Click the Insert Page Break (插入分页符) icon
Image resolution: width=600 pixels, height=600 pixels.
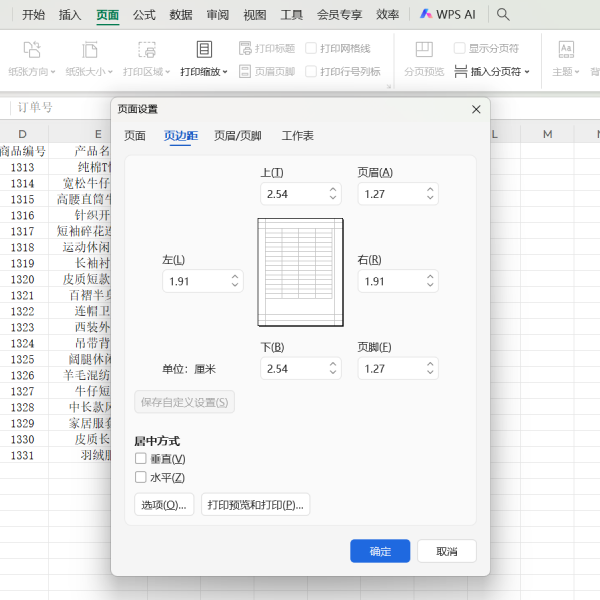click(461, 72)
